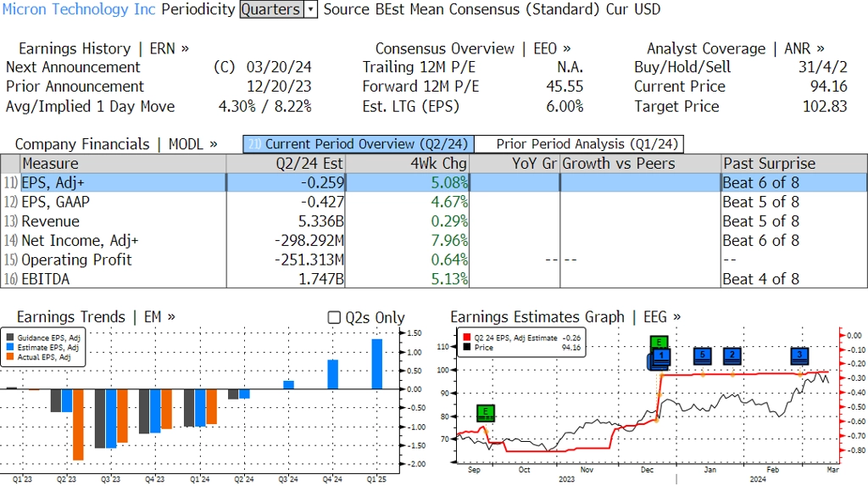Image resolution: width=868 pixels, height=486 pixels.
Task: Click the blue Estimate EPS legend swatch
Action: click(x=10, y=348)
